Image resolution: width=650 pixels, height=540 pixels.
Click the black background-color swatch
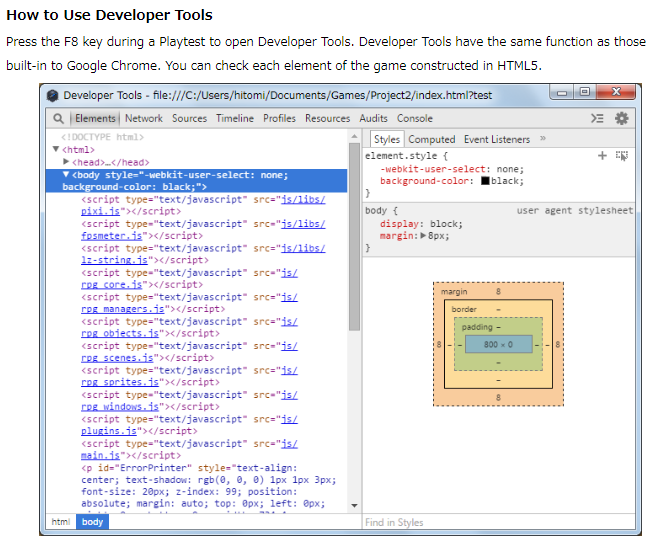(484, 181)
